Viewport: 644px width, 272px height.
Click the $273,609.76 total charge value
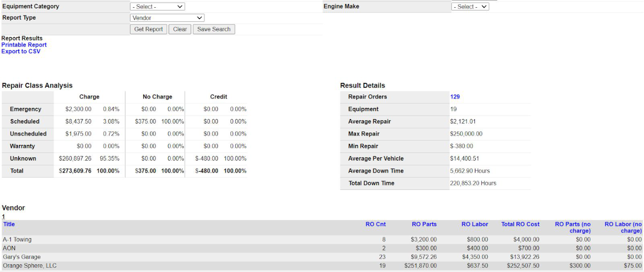pos(75,171)
